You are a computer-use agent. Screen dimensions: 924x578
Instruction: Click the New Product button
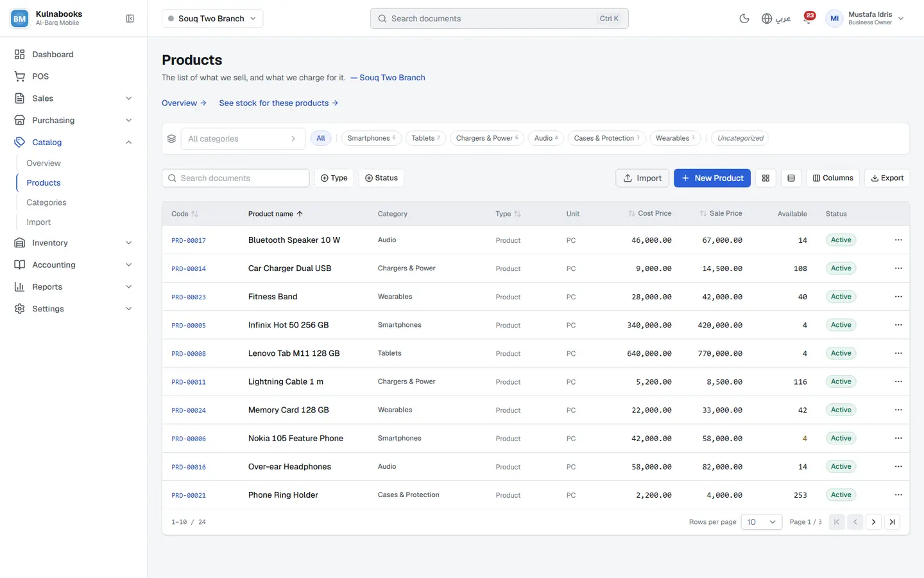(712, 179)
